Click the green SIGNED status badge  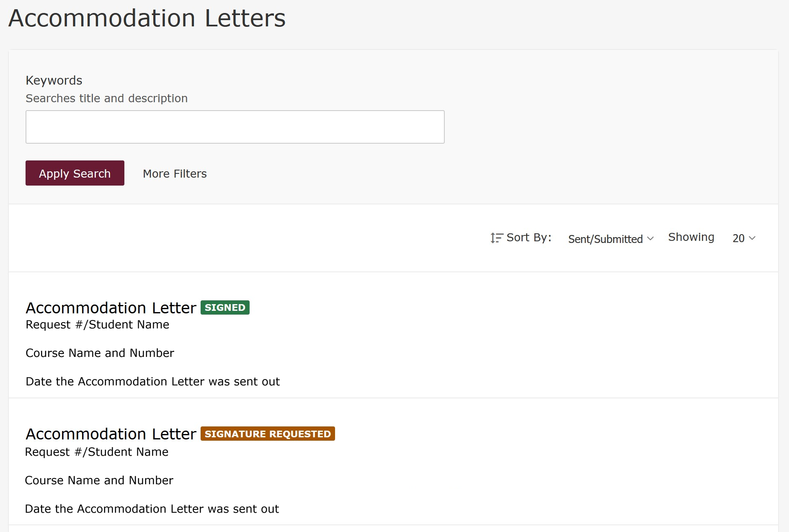[x=225, y=307]
